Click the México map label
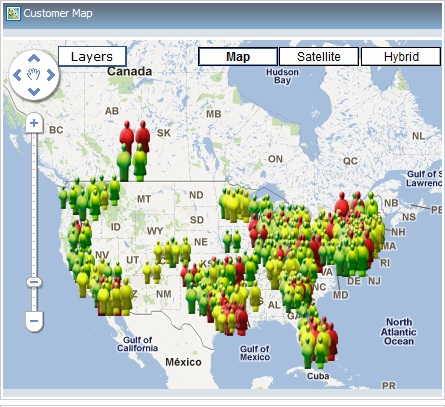The height and width of the screenshot is (407, 445). tap(183, 362)
